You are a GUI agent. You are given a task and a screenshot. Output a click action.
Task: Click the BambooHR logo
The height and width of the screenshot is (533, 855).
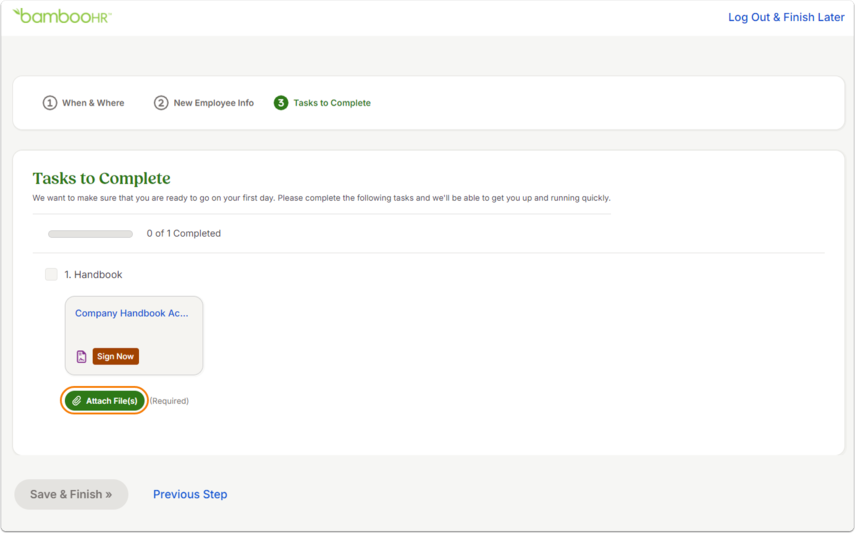(62, 16)
